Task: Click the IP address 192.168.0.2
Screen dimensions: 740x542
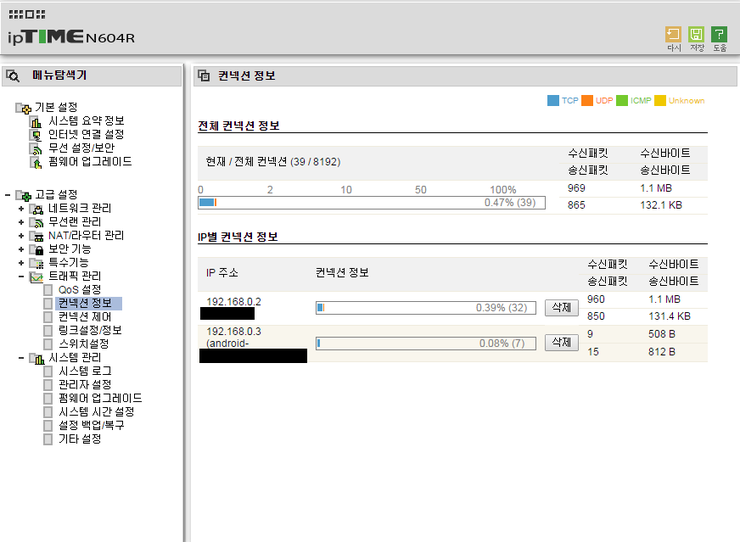Action: [234, 302]
